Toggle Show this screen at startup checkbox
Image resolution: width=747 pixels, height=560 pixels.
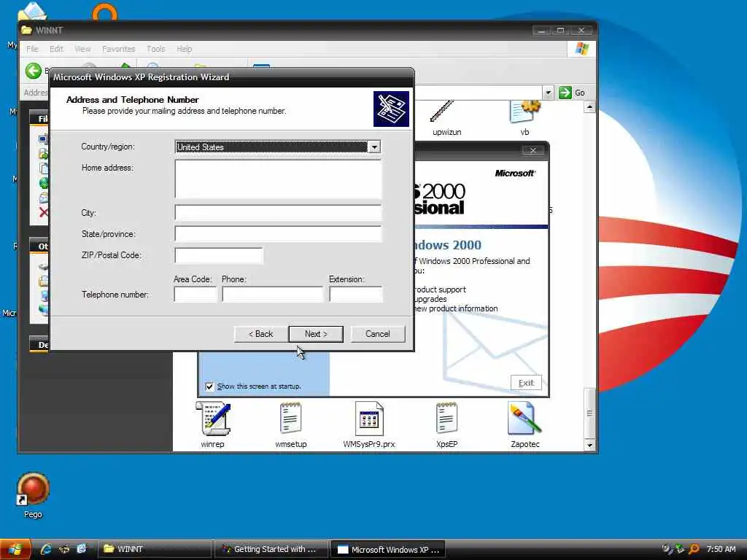coord(209,386)
